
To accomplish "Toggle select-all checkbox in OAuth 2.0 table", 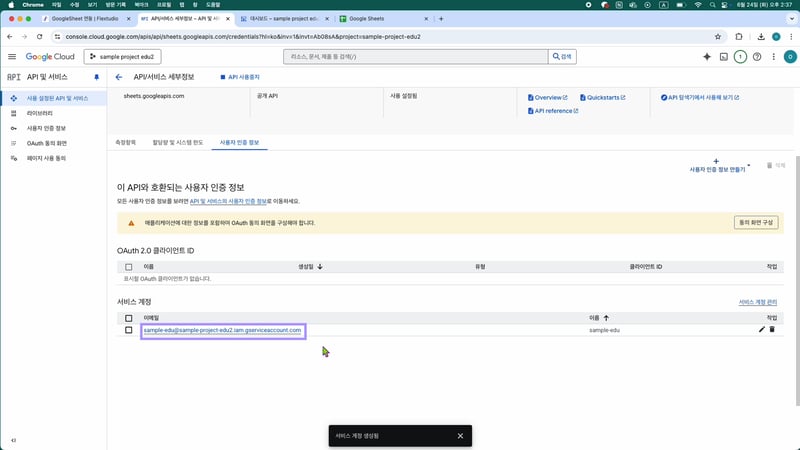I will [x=129, y=267].
